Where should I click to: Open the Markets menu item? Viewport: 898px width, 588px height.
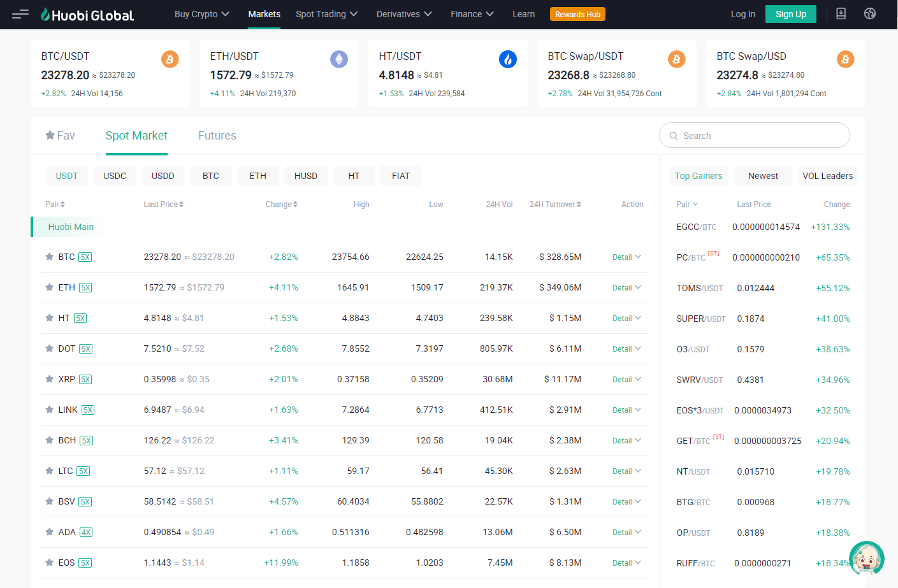264,14
